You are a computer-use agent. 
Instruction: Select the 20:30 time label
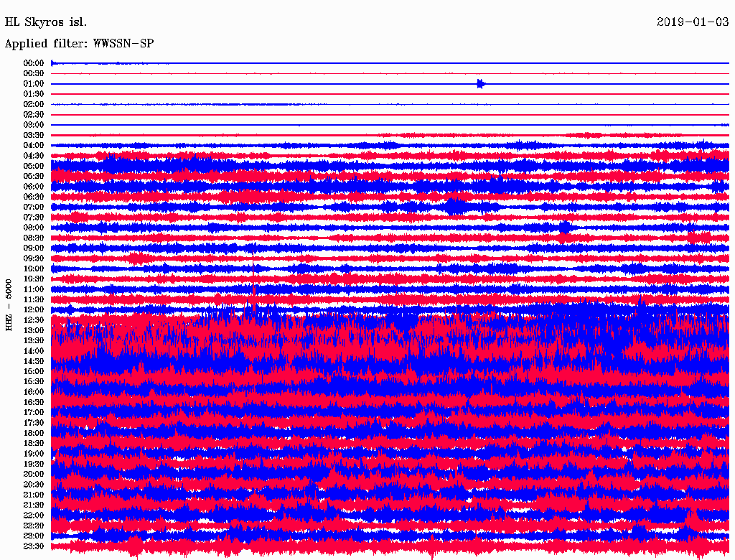34,485
